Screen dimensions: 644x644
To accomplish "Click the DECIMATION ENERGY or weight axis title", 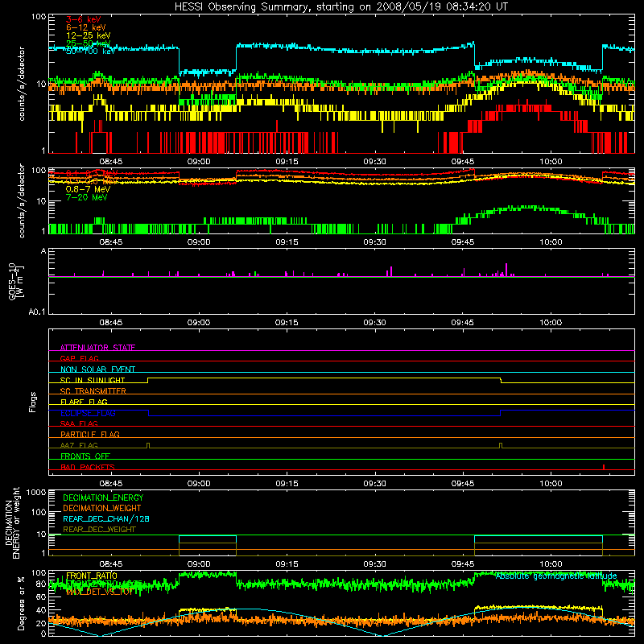I will click(x=12, y=522).
